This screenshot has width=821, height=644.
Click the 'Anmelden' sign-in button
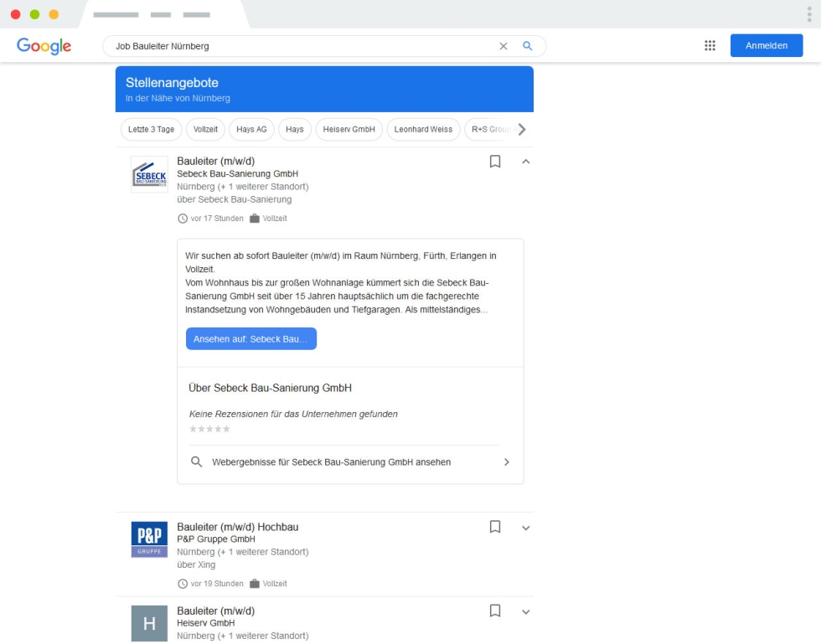(766, 46)
